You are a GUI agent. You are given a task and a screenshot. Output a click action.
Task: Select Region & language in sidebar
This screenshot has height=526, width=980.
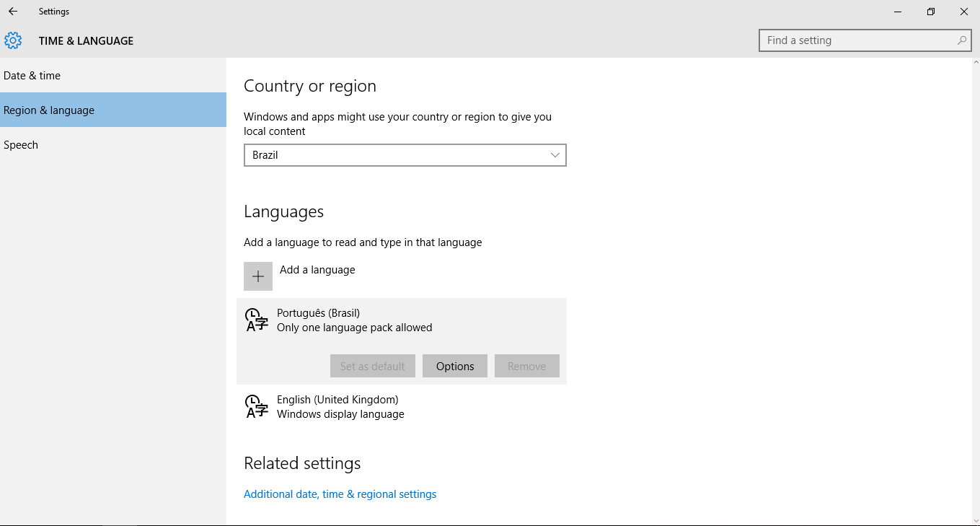click(x=113, y=110)
